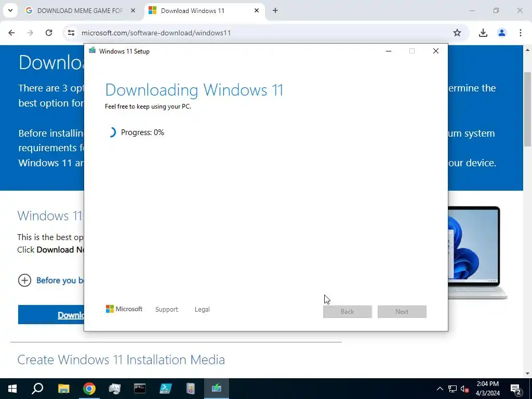
Task: Open the resource monitor taskbar icon
Action: [x=115, y=389]
